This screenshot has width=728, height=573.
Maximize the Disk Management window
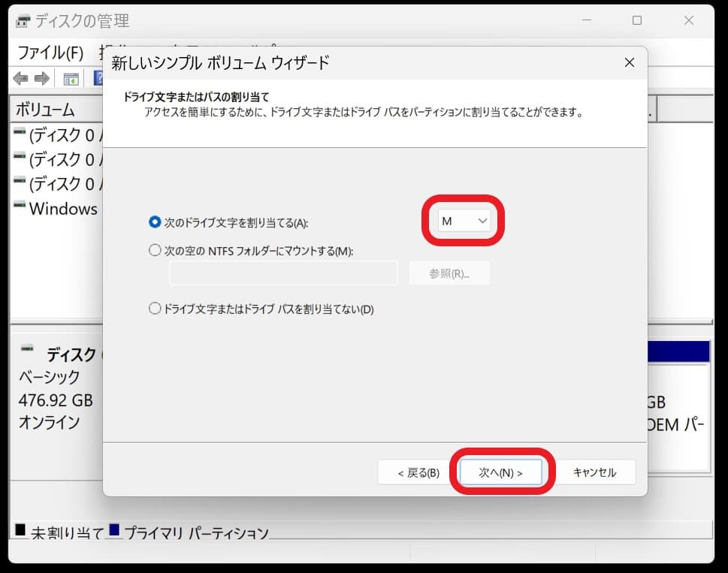(x=637, y=20)
